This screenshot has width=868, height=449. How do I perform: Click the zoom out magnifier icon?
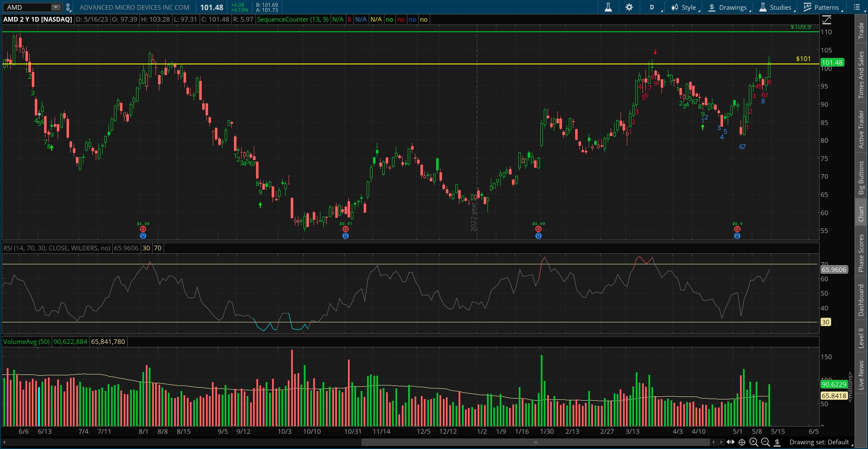(x=765, y=442)
